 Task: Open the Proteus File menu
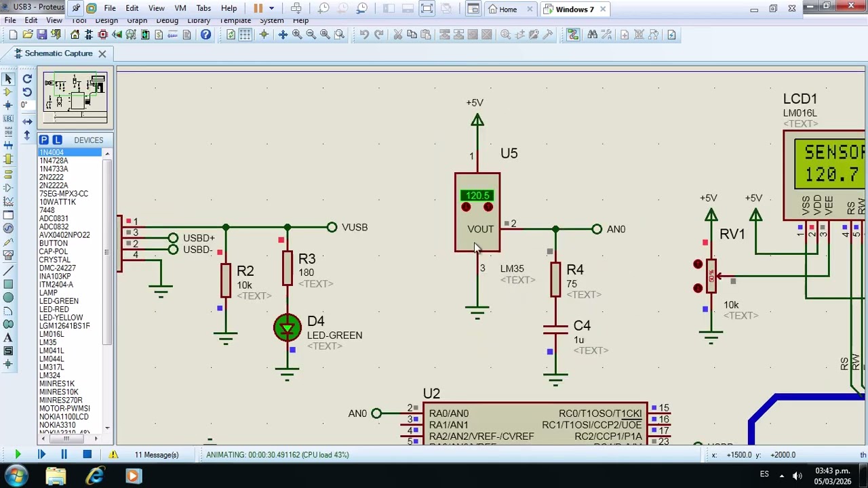10,21
